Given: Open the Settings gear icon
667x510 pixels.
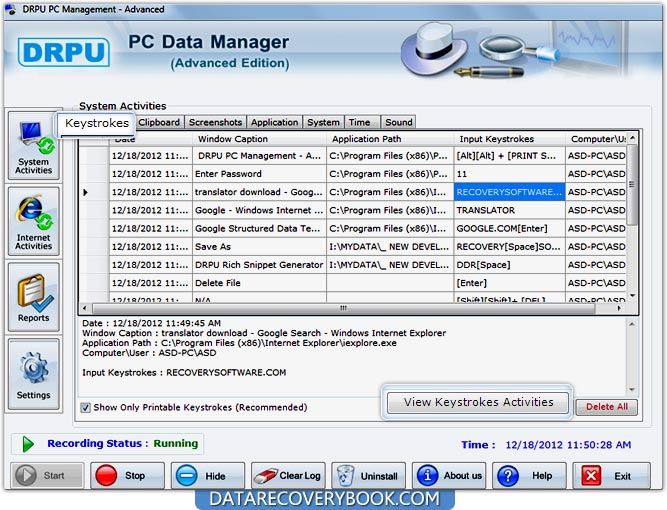Looking at the screenshot, I should tap(34, 367).
